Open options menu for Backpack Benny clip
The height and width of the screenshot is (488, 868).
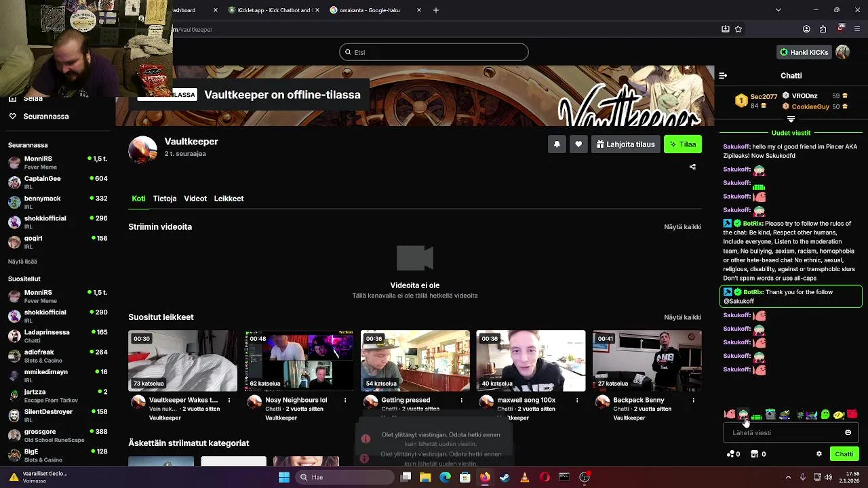[x=693, y=401]
